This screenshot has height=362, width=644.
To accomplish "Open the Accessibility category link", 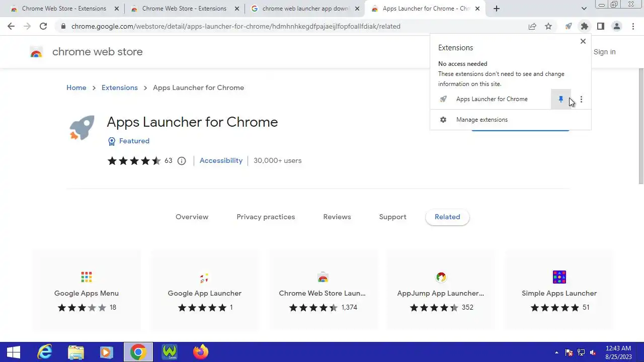I will point(221,161).
